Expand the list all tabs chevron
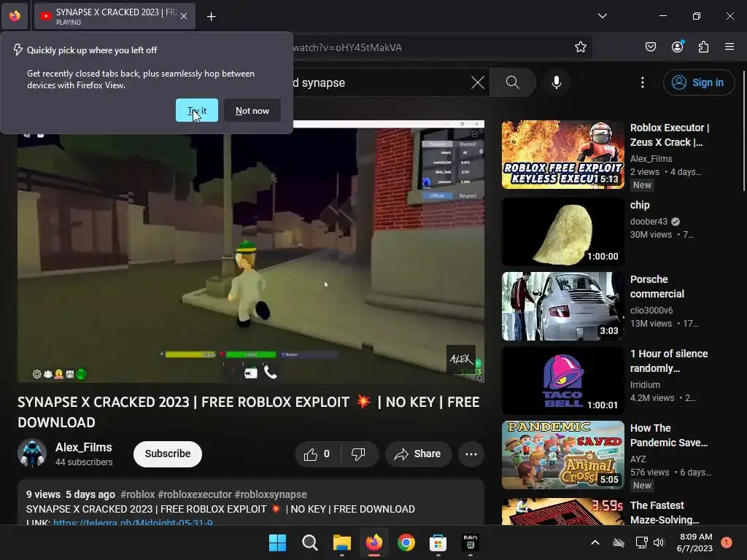 click(x=602, y=16)
